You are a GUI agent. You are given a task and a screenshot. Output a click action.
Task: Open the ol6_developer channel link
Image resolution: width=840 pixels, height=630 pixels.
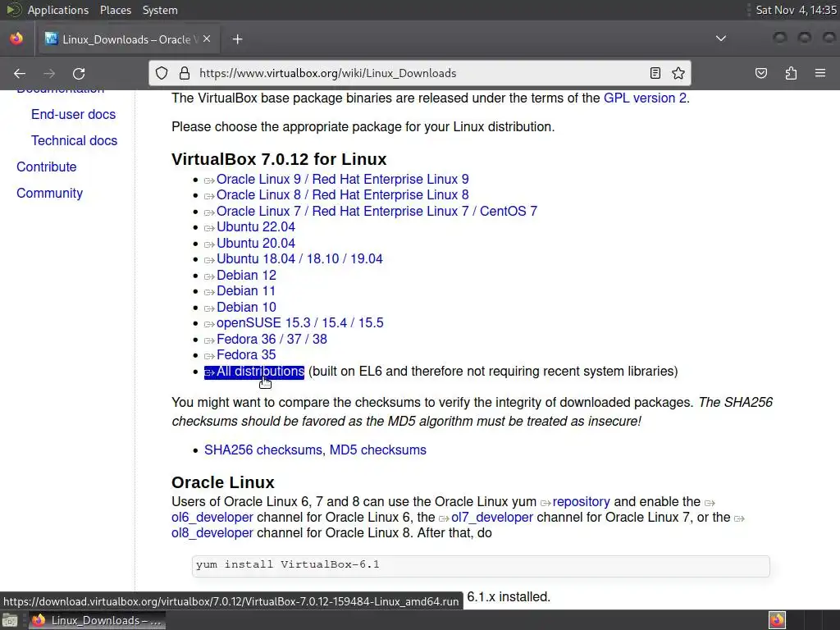point(212,518)
